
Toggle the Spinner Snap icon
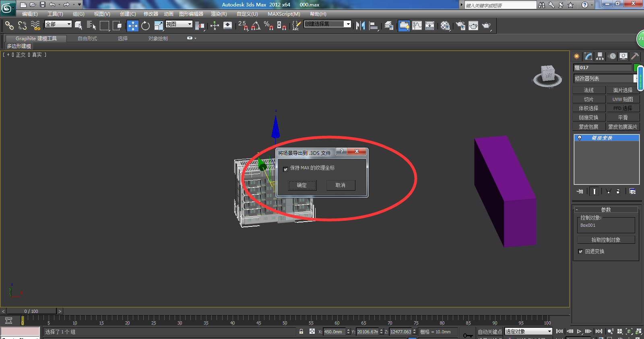pos(282,26)
